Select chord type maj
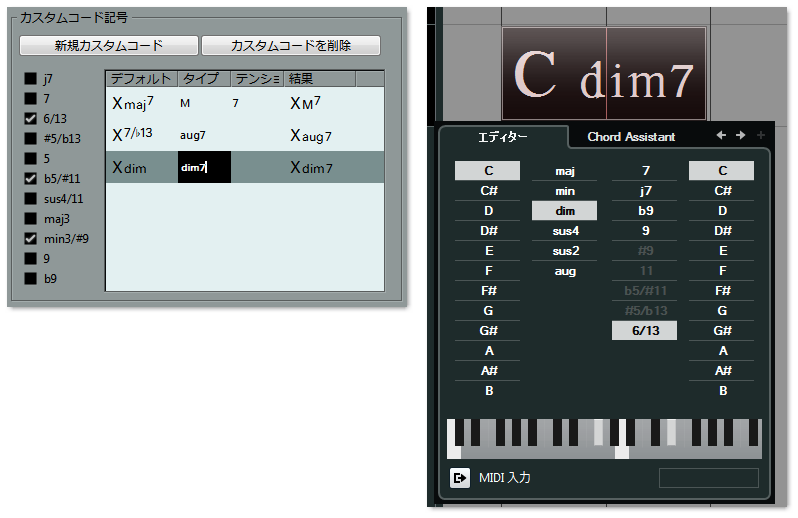 tap(564, 171)
